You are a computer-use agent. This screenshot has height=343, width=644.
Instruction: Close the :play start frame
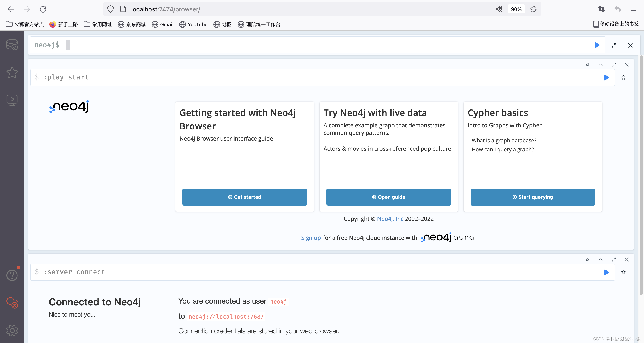(627, 65)
